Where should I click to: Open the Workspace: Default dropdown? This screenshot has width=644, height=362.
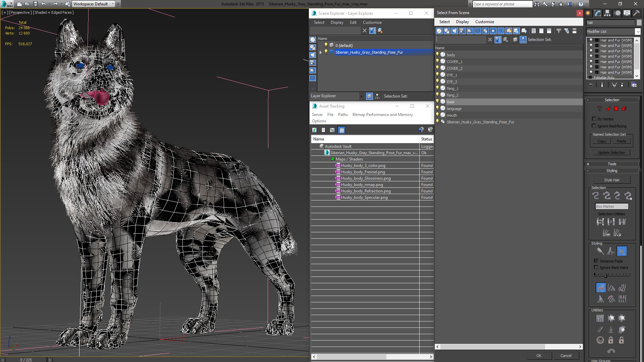click(x=94, y=4)
